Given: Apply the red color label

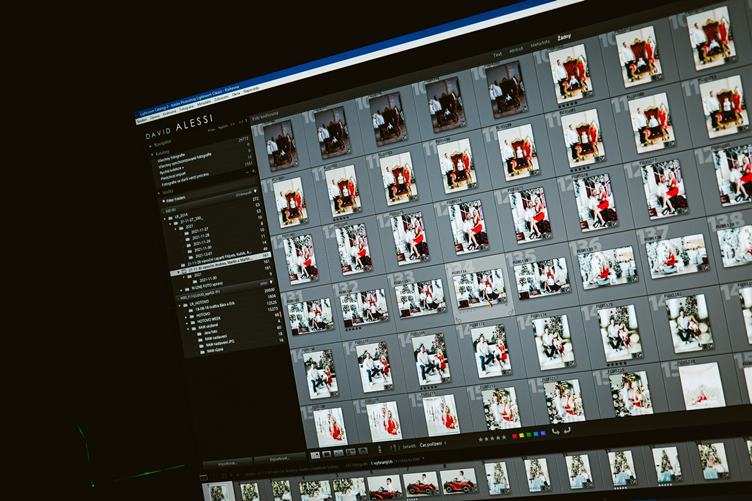Looking at the screenshot, I should pos(515,436).
